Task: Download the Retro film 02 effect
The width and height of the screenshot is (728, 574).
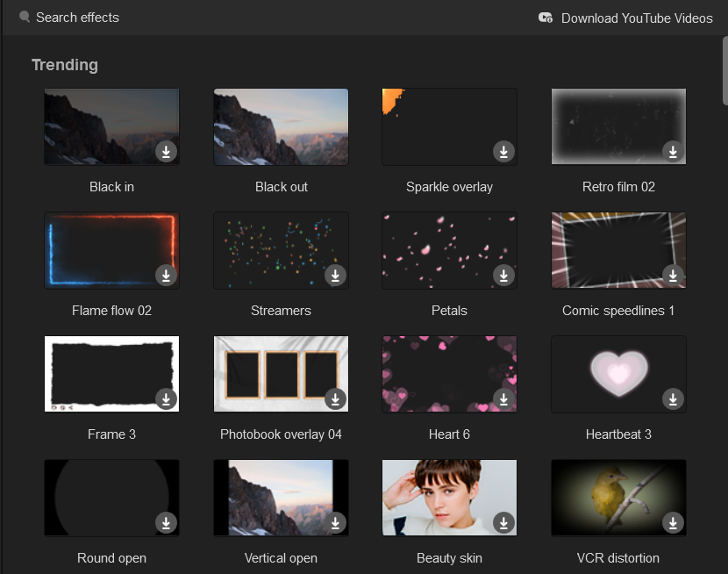Action: click(x=673, y=151)
